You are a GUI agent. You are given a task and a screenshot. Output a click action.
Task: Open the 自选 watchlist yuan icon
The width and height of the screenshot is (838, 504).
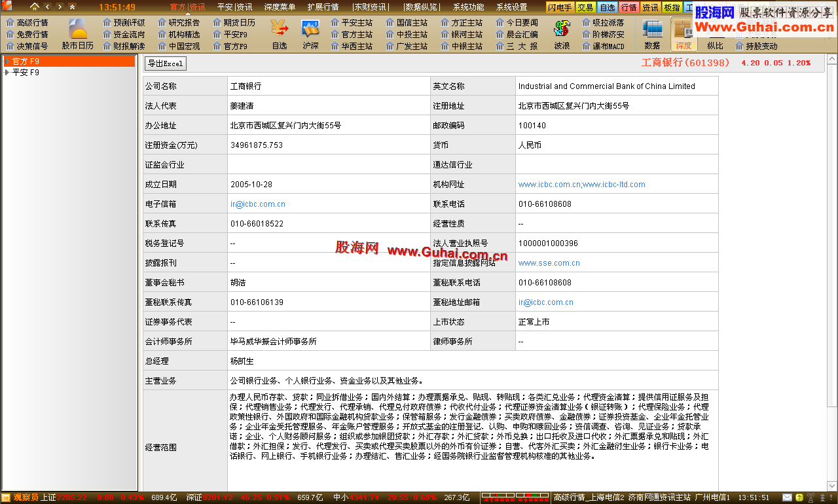(280, 33)
